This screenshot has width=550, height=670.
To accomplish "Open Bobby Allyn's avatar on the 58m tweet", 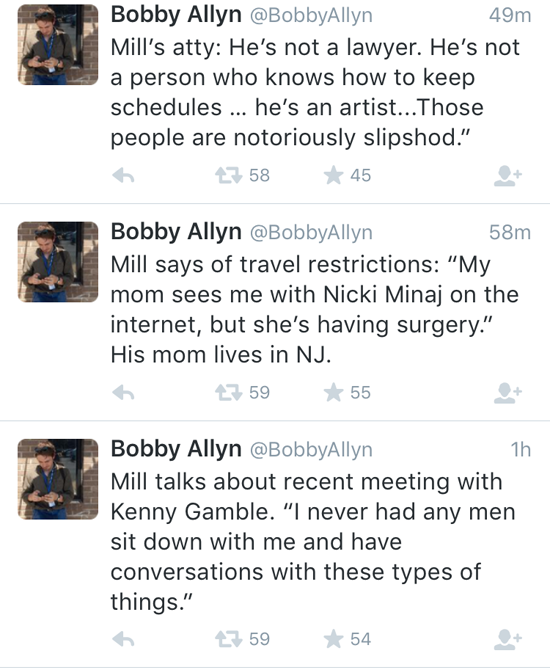I will point(58,262).
